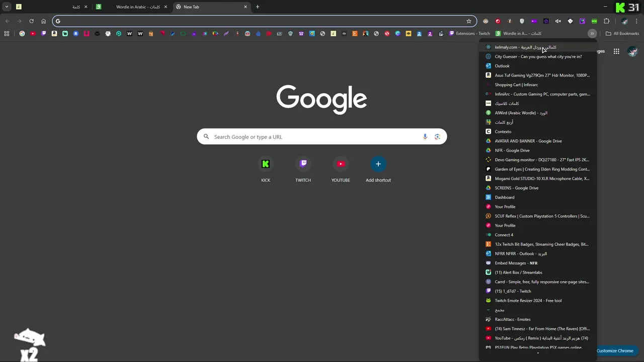Viewport: 644px width, 362px height.
Task: Select the New Tab tab
Action: 211,7
